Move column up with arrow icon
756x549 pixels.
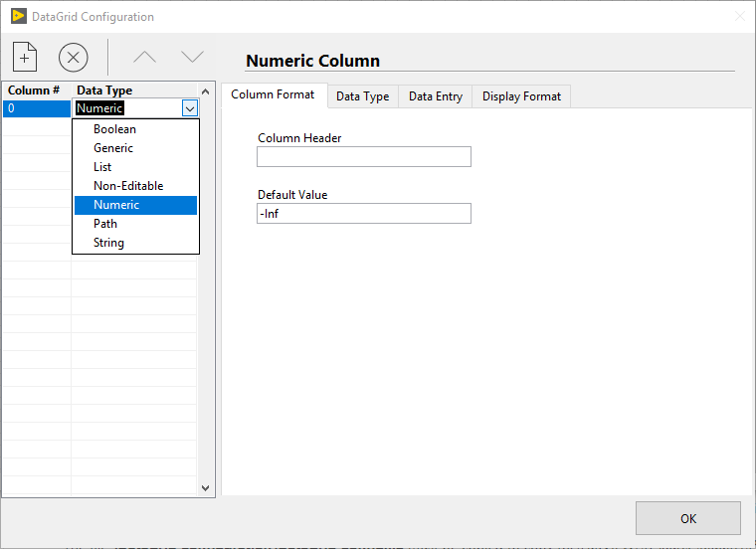(x=145, y=57)
